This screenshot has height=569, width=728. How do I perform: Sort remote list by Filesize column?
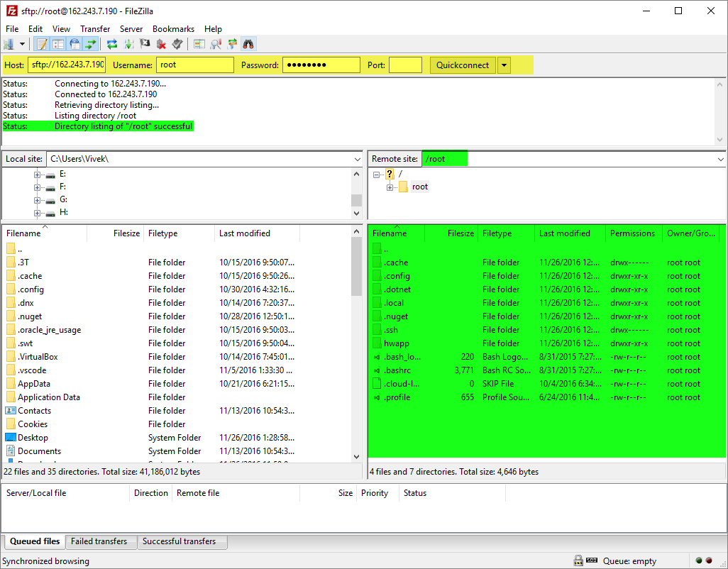(451, 233)
